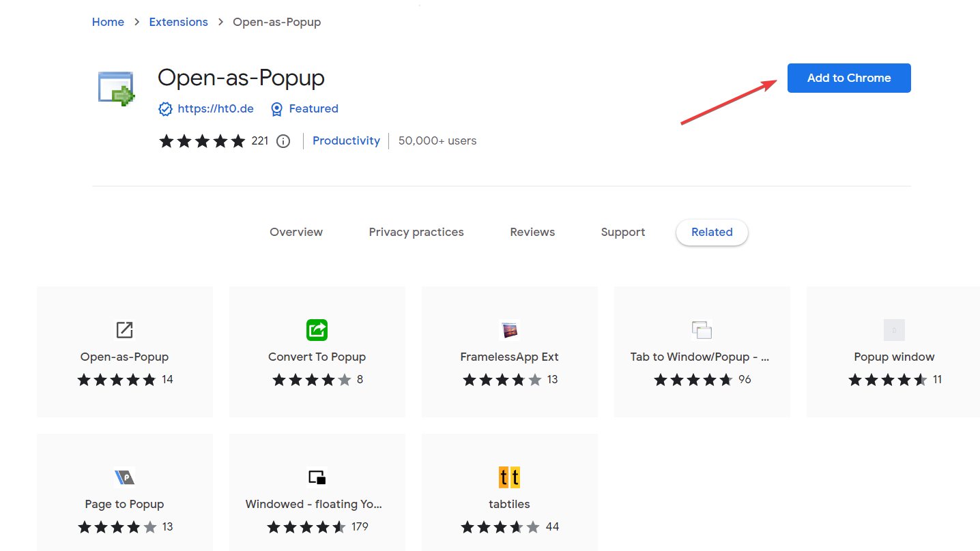Visit the https://ht0.de website link
980x551 pixels.
tap(215, 108)
